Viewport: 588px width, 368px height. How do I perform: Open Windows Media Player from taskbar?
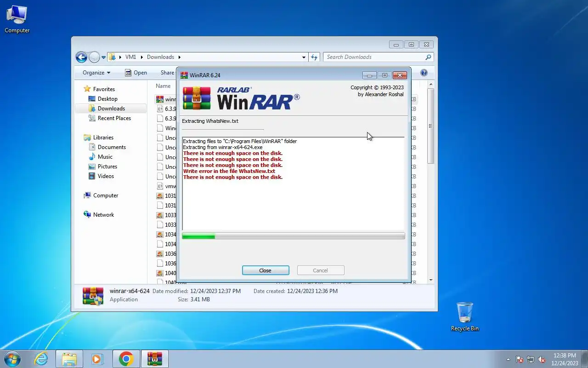pos(97,359)
